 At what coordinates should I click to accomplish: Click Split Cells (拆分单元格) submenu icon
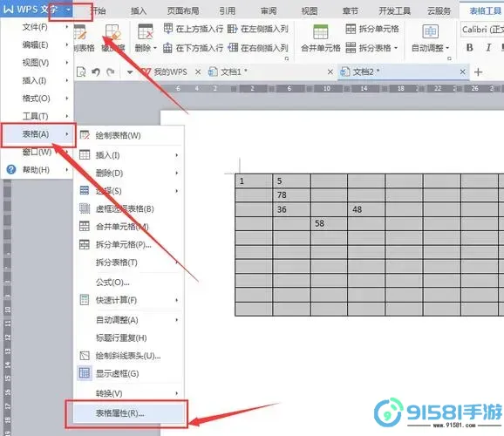[x=85, y=244]
